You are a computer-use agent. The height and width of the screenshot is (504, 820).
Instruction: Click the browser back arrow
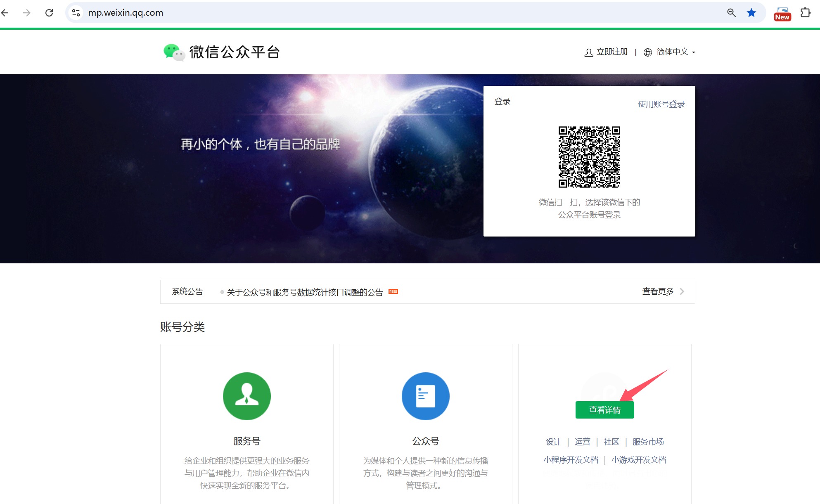[5, 13]
